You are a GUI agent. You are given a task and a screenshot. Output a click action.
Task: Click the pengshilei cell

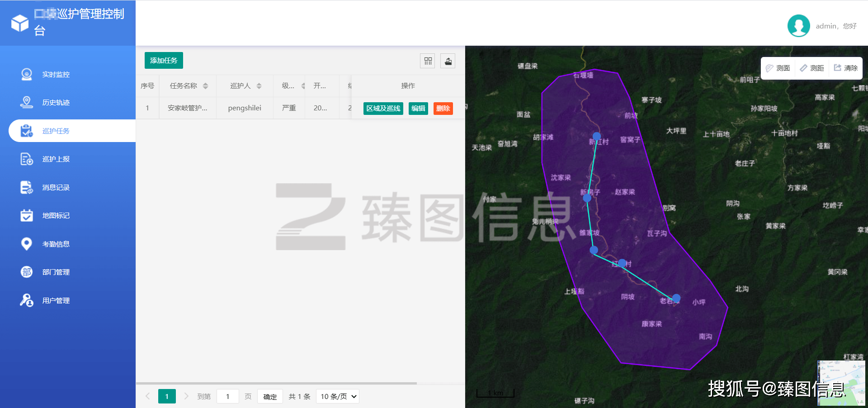(245, 108)
